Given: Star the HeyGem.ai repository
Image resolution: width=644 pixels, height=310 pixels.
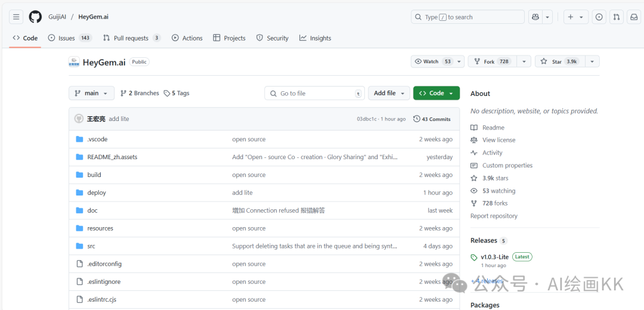Looking at the screenshot, I should click(x=558, y=61).
